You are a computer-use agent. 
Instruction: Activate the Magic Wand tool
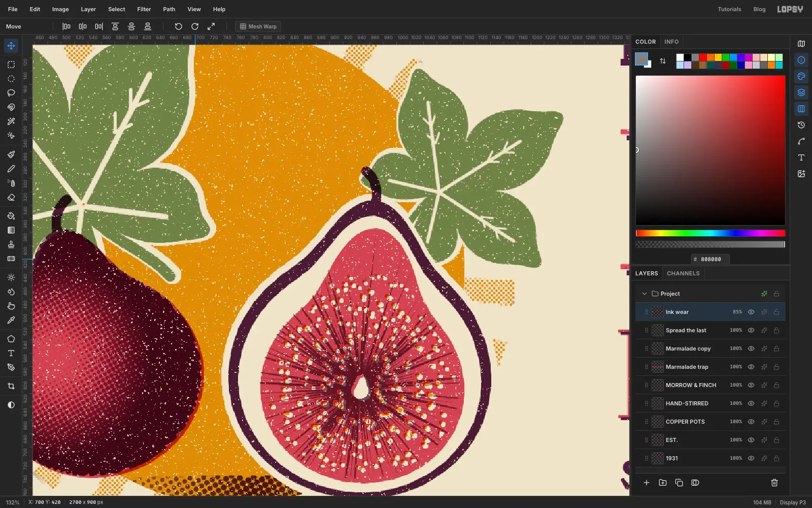pos(11,121)
